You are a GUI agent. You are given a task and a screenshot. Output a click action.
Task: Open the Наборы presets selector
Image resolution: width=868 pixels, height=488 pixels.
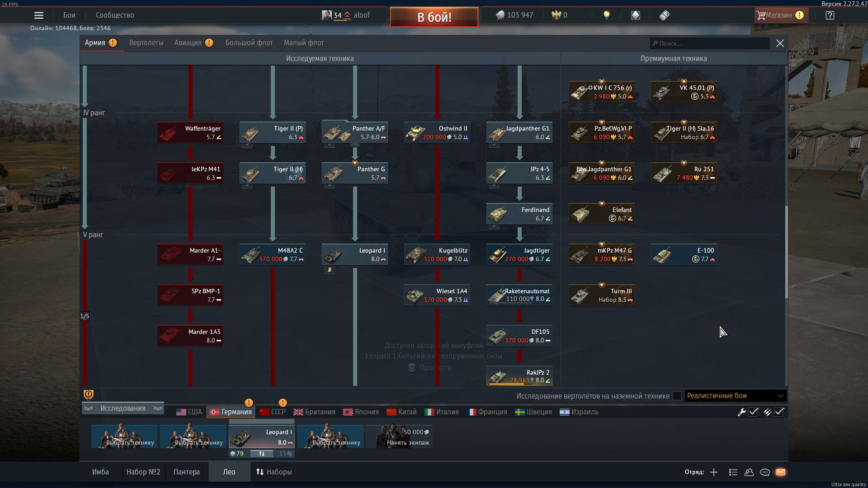click(274, 472)
